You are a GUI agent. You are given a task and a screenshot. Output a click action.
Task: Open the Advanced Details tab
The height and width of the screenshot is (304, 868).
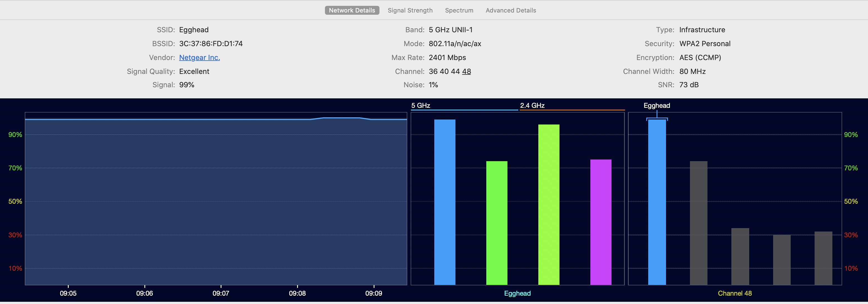[511, 11]
